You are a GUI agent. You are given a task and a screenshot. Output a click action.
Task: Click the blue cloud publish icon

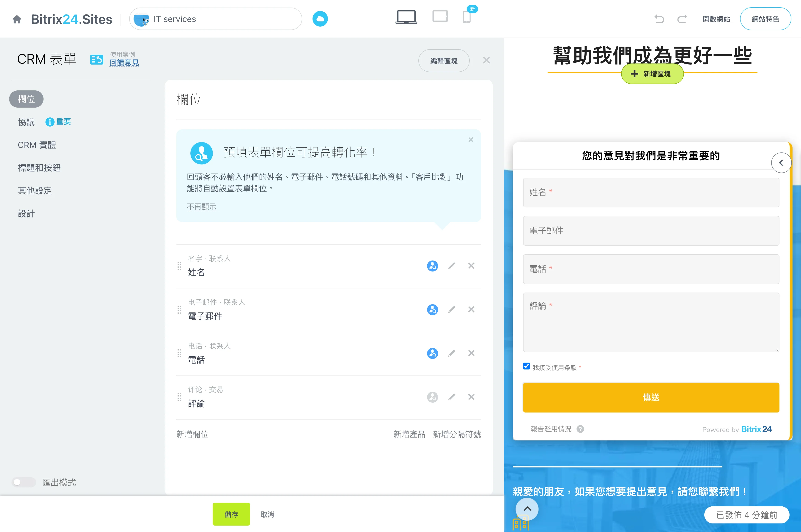[320, 19]
